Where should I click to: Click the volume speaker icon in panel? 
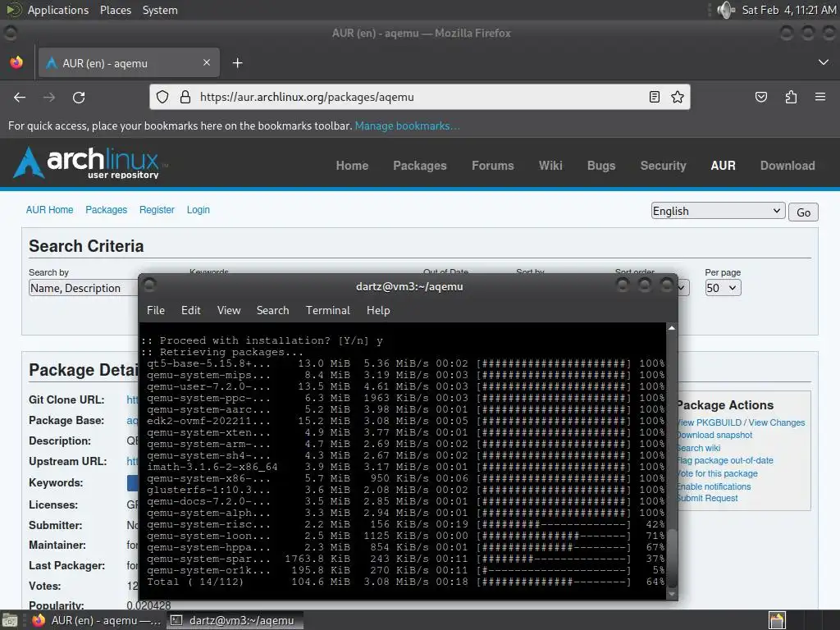[726, 10]
